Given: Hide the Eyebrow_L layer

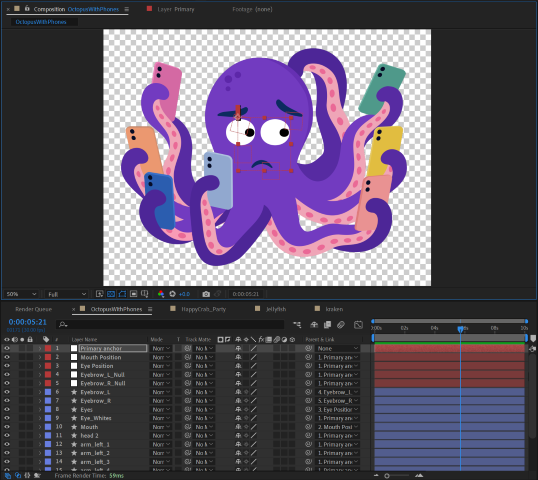Looking at the screenshot, I should (7, 392).
